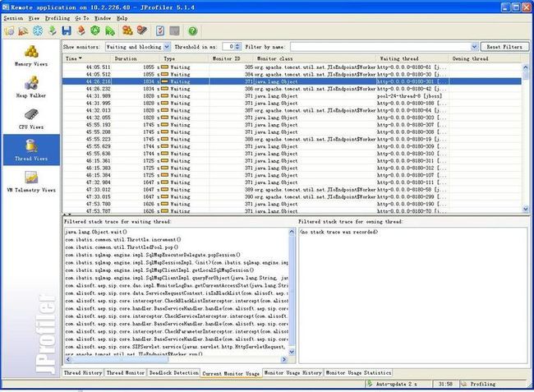The width and height of the screenshot is (534, 392).
Task: Toggle CPU recording via the chip toolbar icon
Action: tap(142, 31)
